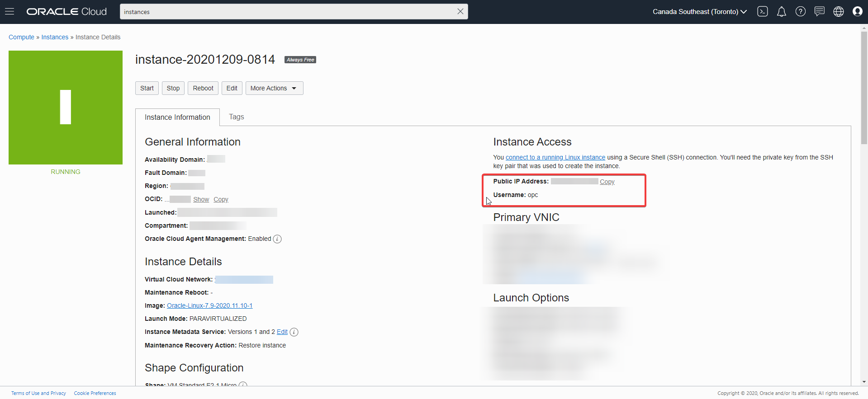This screenshot has width=868, height=399.
Task: Click the Instance Access heading
Action: [532, 142]
